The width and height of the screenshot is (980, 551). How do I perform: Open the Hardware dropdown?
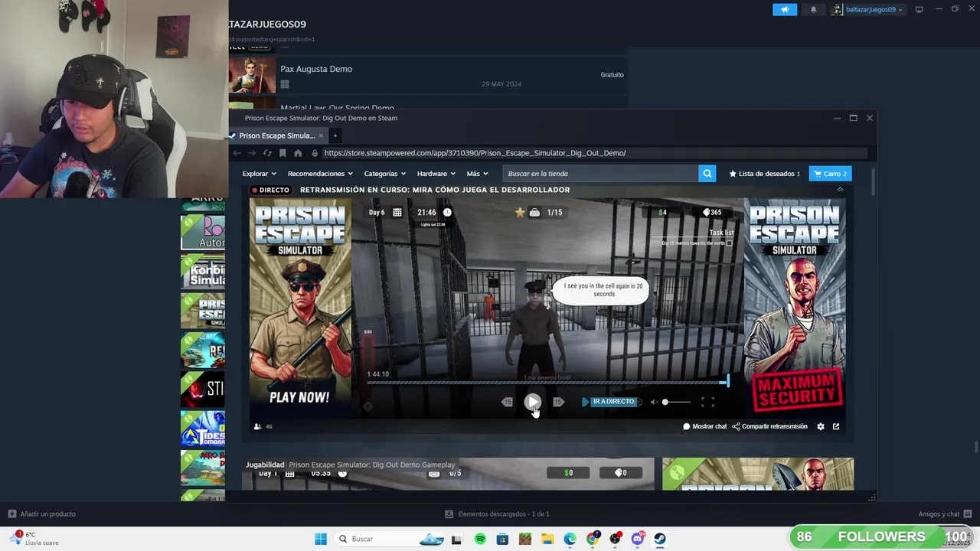(436, 174)
